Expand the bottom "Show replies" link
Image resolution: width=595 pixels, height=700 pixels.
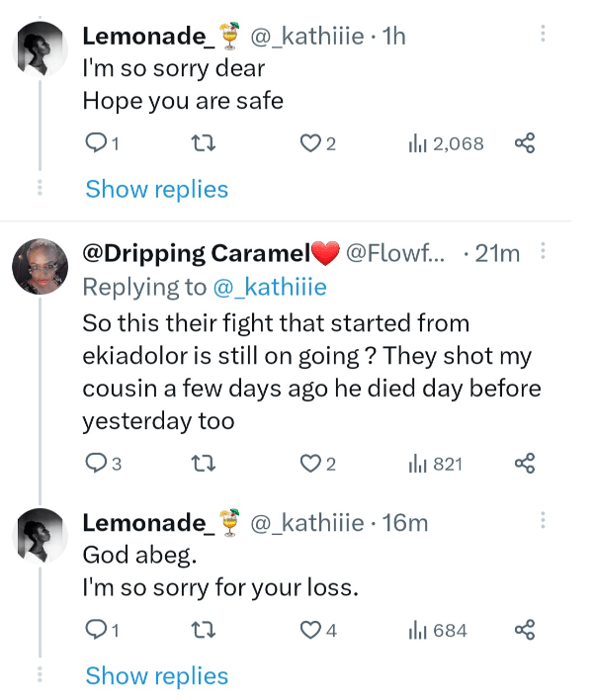click(156, 676)
